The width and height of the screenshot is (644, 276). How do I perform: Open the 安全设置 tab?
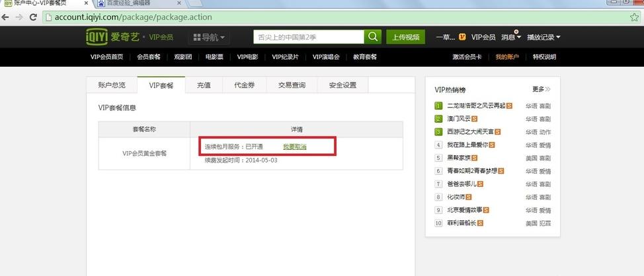(342, 85)
